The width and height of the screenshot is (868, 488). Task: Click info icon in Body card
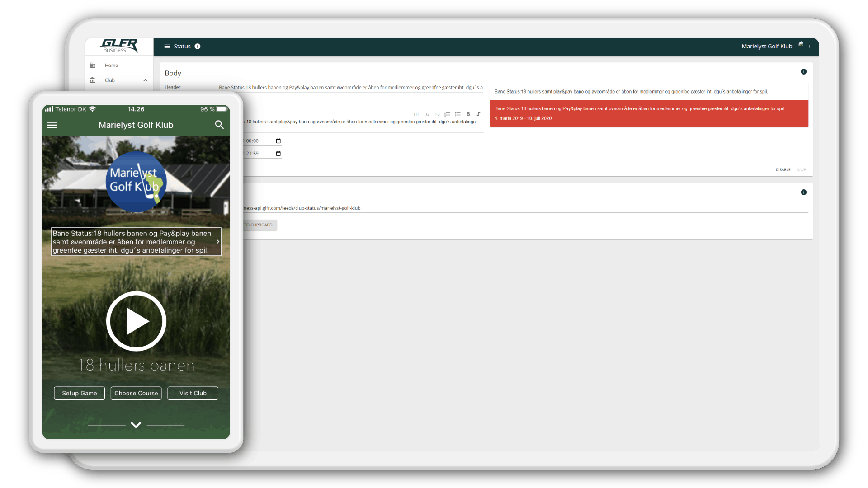[x=804, y=72]
